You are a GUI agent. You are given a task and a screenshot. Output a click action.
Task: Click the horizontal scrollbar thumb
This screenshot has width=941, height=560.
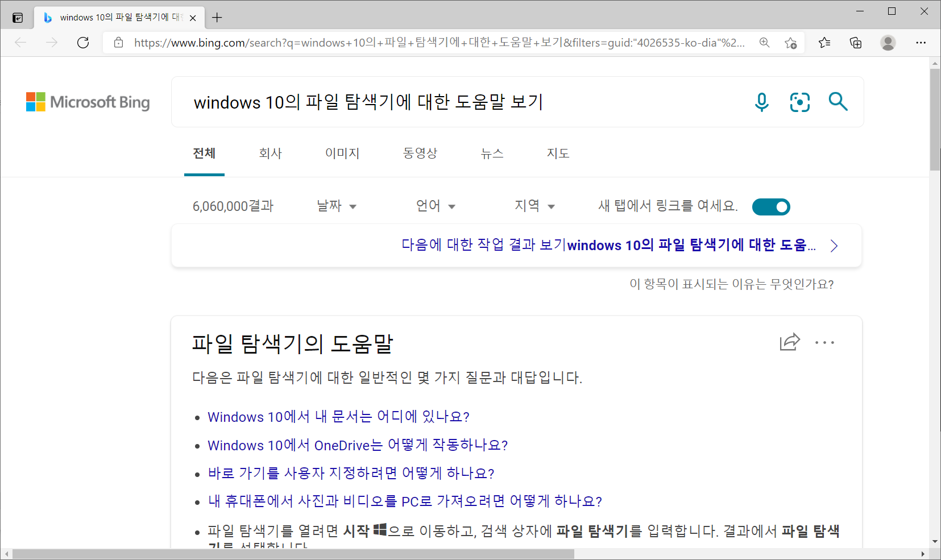point(293,554)
